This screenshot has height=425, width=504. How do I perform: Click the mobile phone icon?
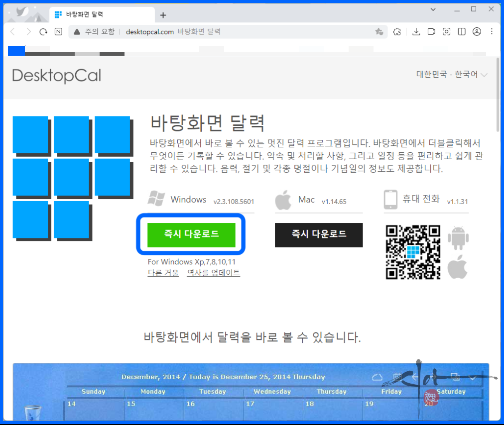(390, 200)
